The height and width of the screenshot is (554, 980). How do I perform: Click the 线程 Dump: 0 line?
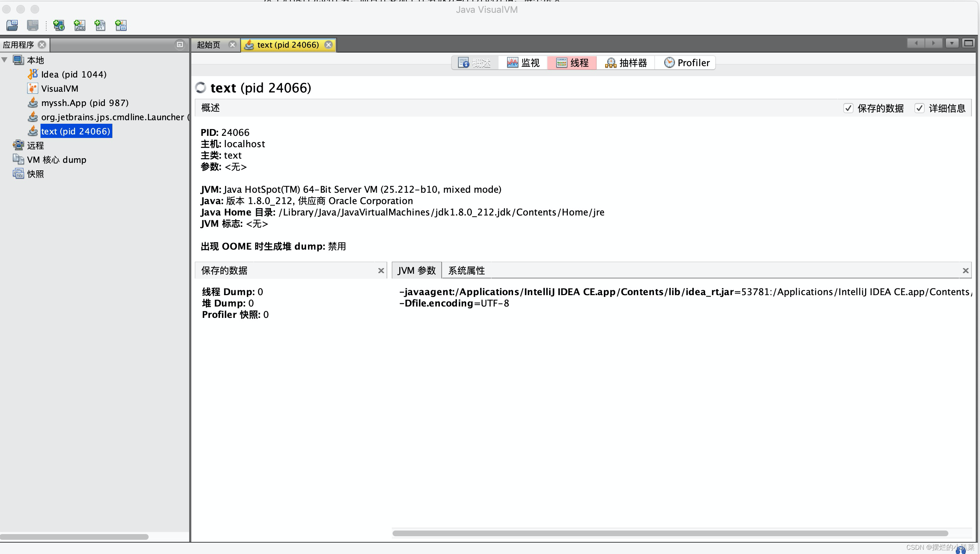pyautogui.click(x=233, y=292)
